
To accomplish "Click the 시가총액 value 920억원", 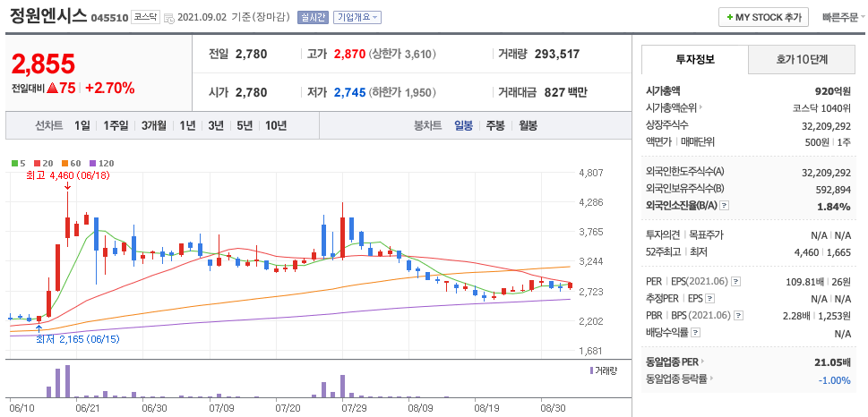I will 831,90.
